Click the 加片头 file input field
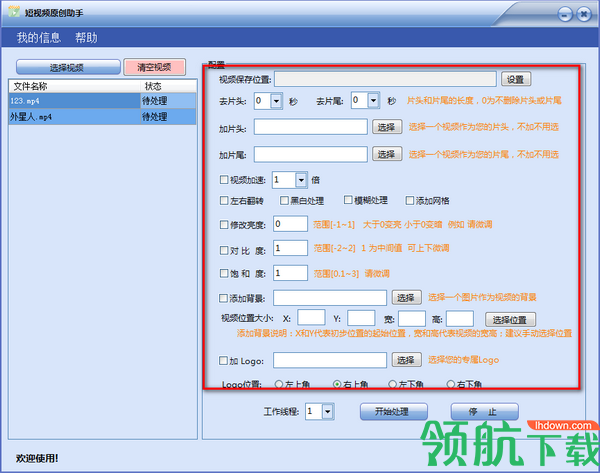The width and height of the screenshot is (600, 473). tap(311, 127)
